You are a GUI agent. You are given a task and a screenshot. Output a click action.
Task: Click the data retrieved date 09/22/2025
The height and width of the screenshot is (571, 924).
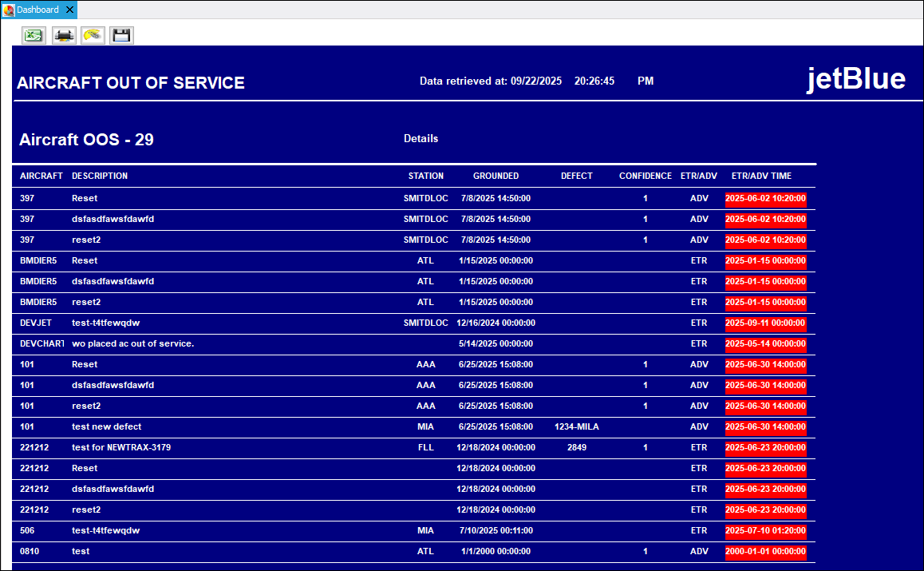[x=536, y=81]
